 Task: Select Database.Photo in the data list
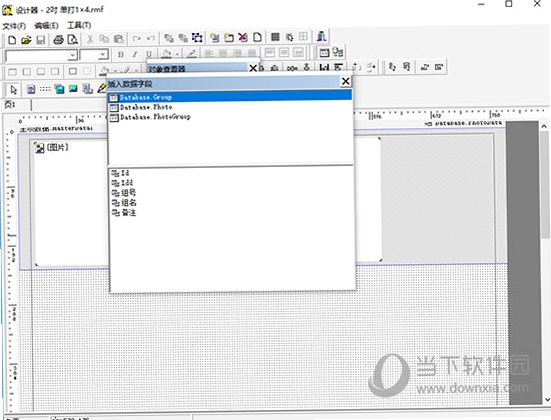[146, 107]
